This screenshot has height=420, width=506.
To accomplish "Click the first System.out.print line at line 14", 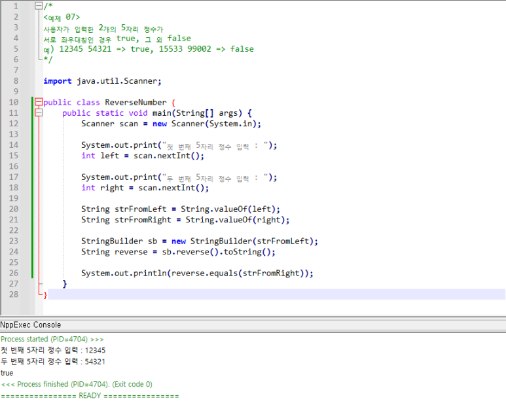I will (x=179, y=145).
